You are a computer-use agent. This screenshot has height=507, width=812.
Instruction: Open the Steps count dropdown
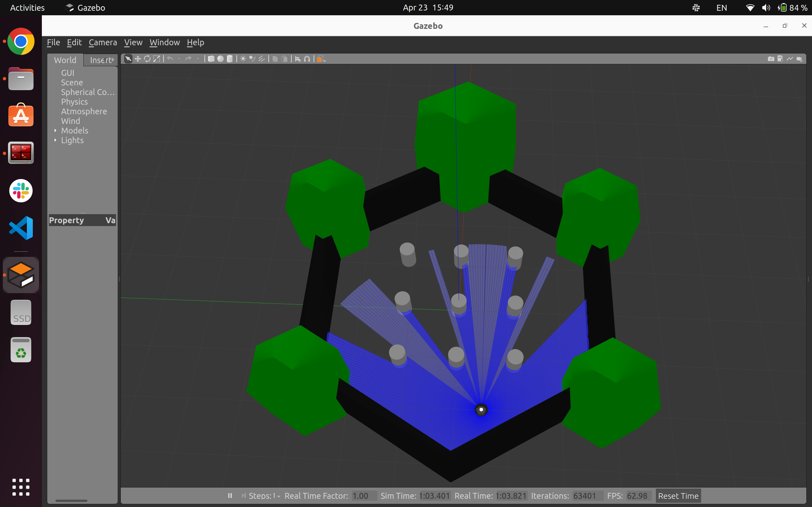point(279,496)
